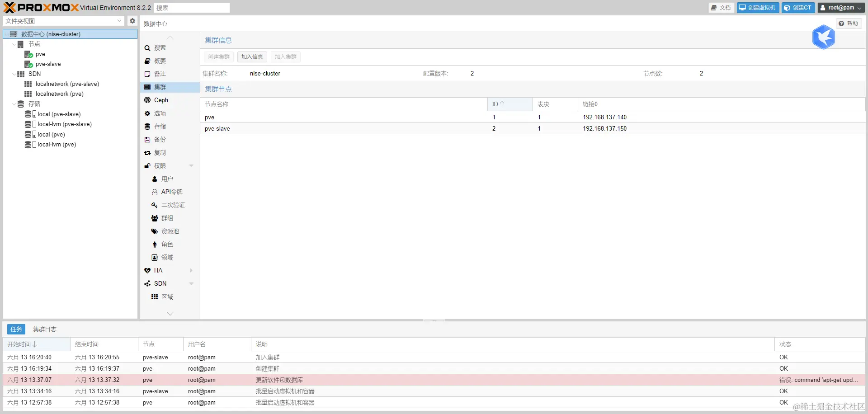Open the API令牌 menu item
This screenshot has height=414, width=868.
click(170, 192)
